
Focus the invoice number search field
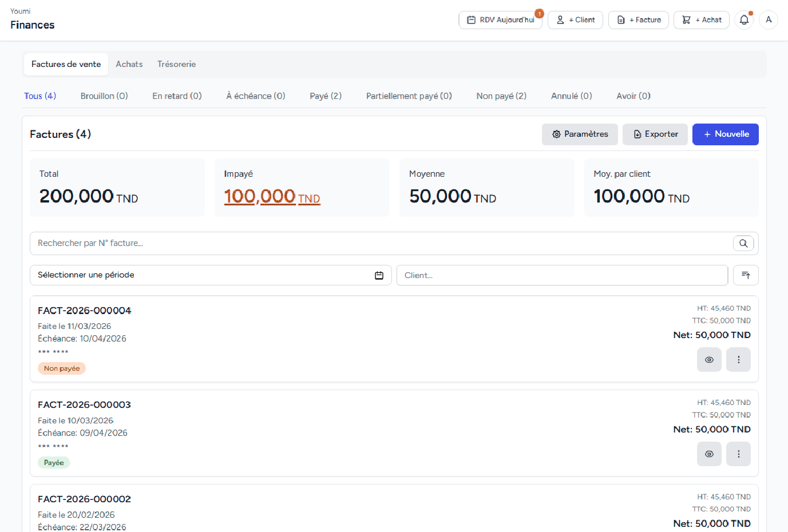click(x=378, y=243)
